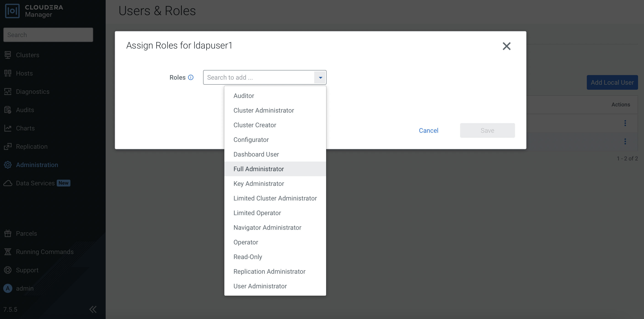Screen dimensions: 644x319
Task: Select Full Administrator role option
Action: point(258,169)
